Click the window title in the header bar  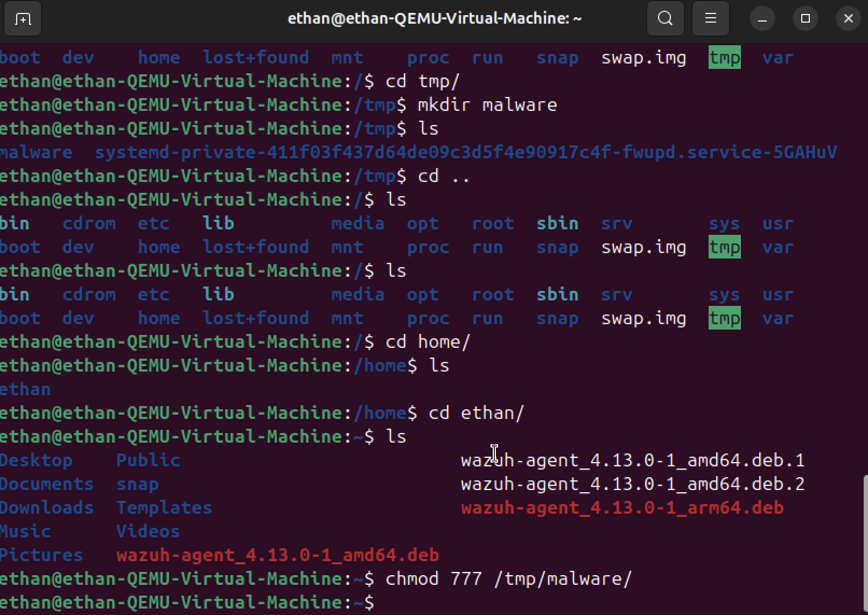[x=435, y=19]
